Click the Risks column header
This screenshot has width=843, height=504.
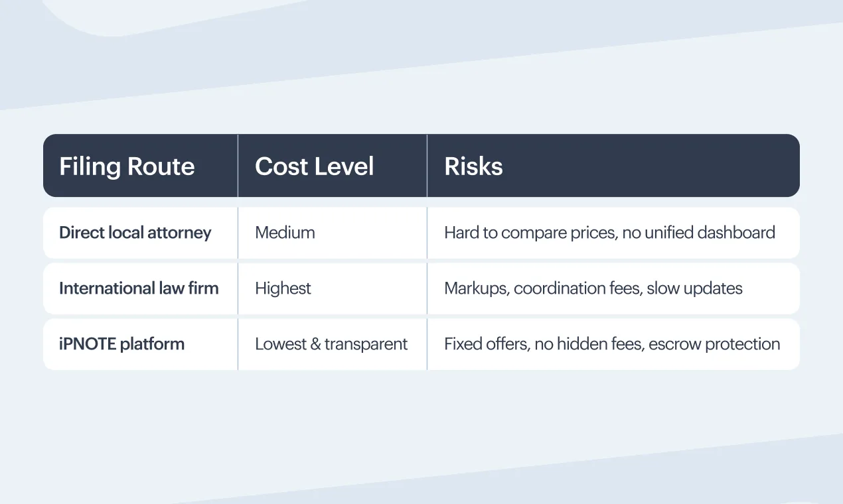point(473,166)
